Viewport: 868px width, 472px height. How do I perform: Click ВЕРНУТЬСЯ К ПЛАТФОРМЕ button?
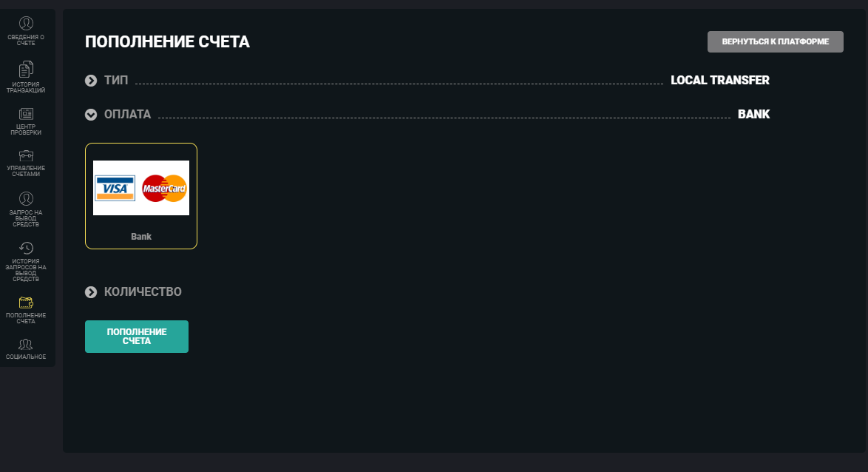point(775,41)
